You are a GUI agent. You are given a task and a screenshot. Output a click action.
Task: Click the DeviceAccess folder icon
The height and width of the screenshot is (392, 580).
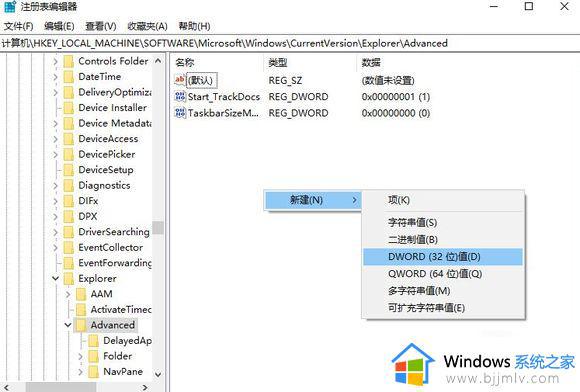click(69, 139)
